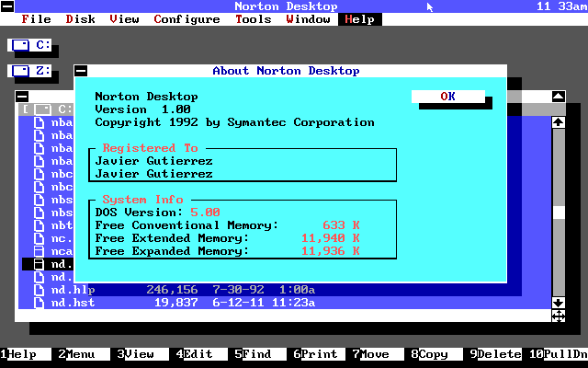Screen dimensions: 588x368
Task: Click the scrollbar up arrow in file list
Action: click(559, 122)
